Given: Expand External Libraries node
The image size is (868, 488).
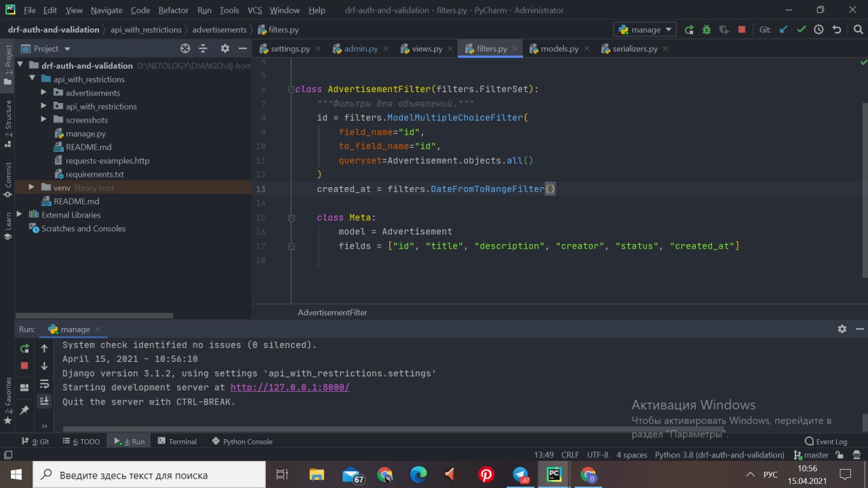Looking at the screenshot, I should (x=20, y=215).
